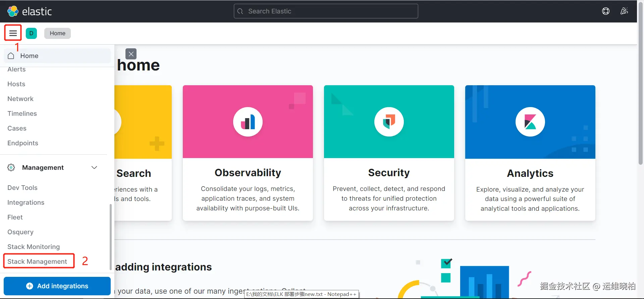This screenshot has width=644, height=299.
Task: Click the Observability bar chart icon
Action: 248,122
